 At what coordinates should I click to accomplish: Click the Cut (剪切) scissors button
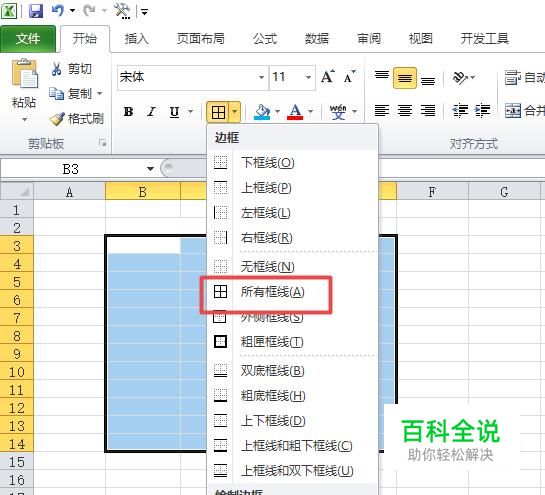(x=72, y=69)
